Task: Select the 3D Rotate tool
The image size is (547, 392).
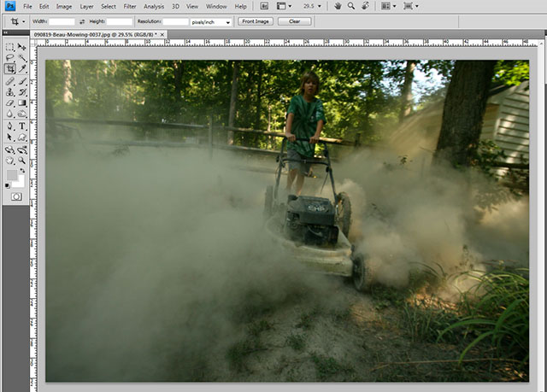Action: point(9,149)
